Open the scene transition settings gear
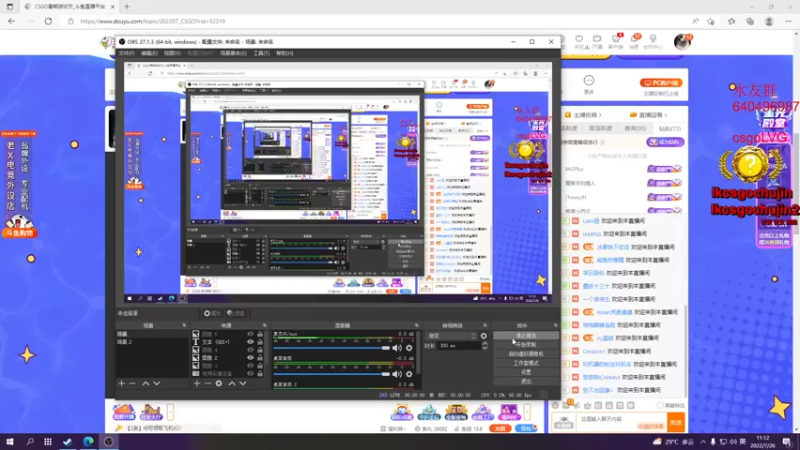800x450 pixels. click(484, 336)
